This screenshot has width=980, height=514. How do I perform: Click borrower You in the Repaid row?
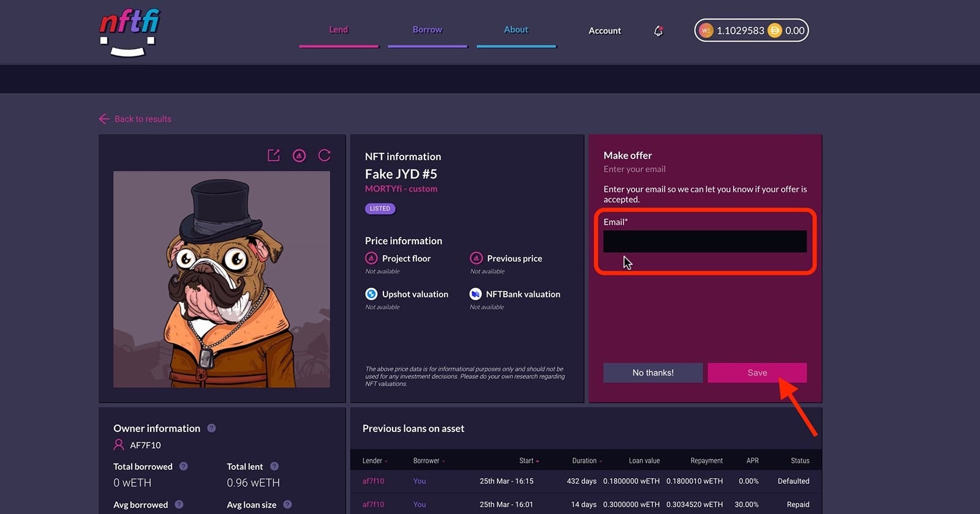pos(420,505)
